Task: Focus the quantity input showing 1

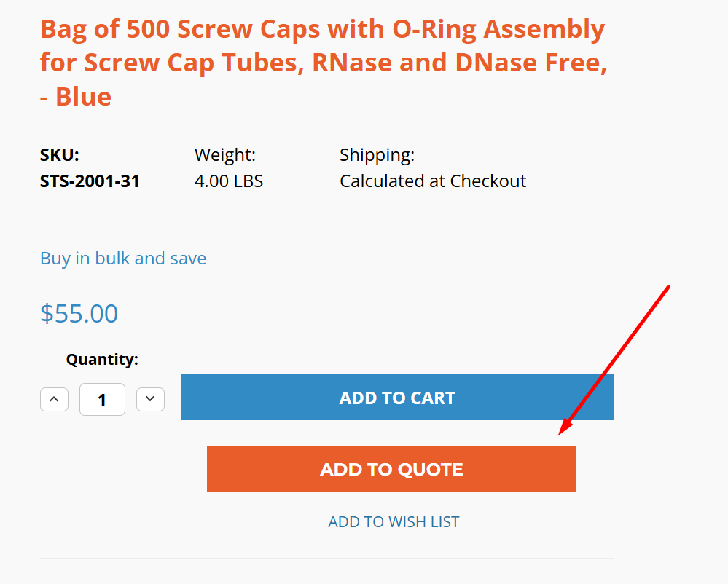Action: pyautogui.click(x=102, y=399)
